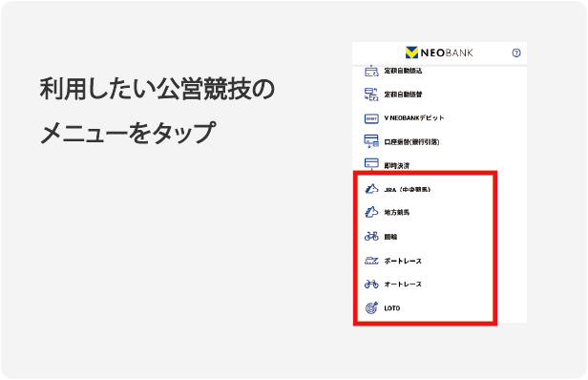Choose JRA（中央競馬） from the menu
This screenshot has width=588, height=380.
coord(408,190)
